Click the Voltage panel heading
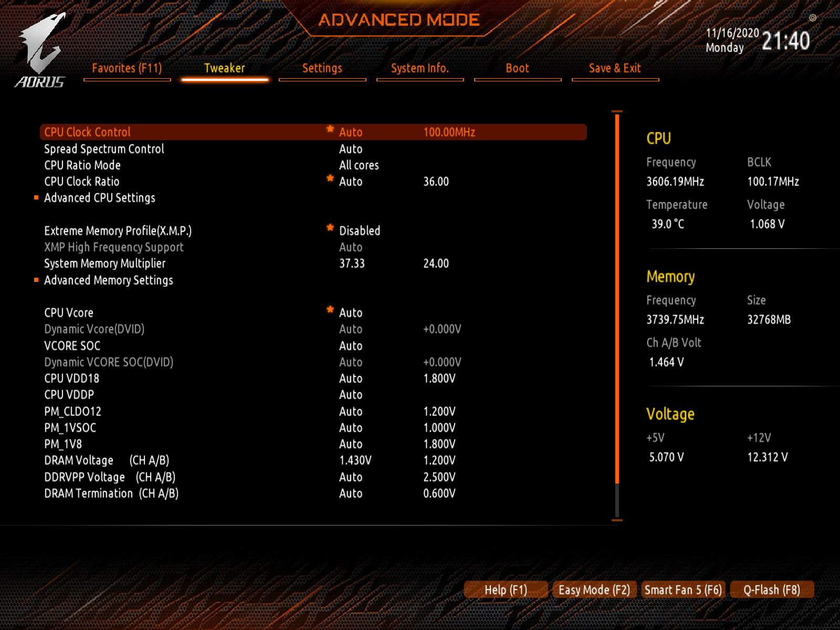The width and height of the screenshot is (840, 630). (670, 414)
